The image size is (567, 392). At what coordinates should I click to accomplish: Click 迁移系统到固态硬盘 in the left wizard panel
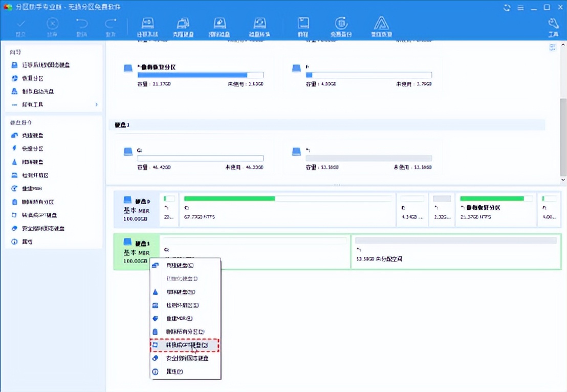click(45, 65)
